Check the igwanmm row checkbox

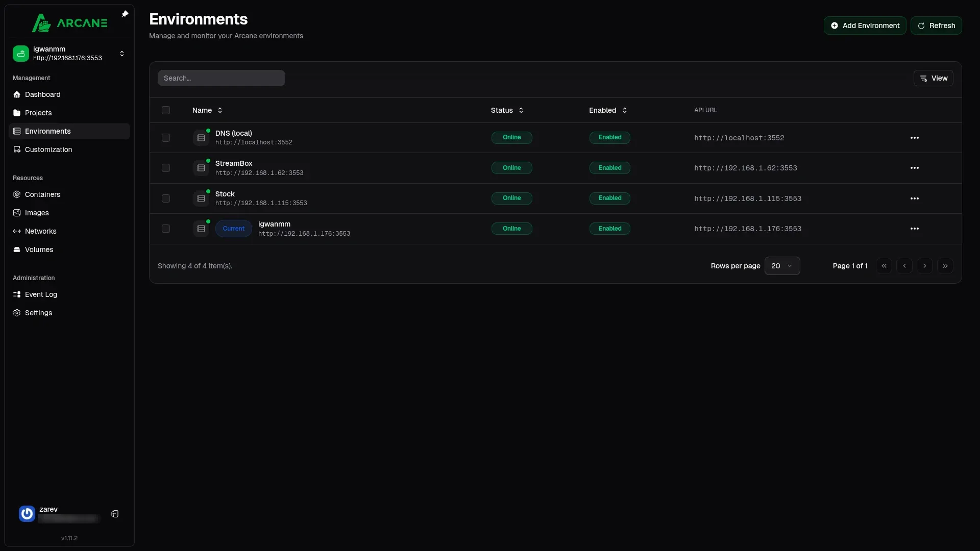click(x=166, y=229)
